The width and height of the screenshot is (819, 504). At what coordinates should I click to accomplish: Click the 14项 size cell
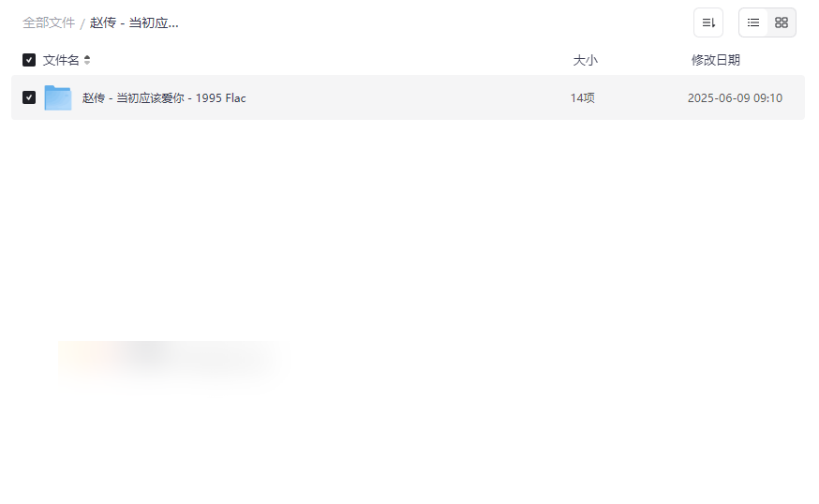coord(582,98)
